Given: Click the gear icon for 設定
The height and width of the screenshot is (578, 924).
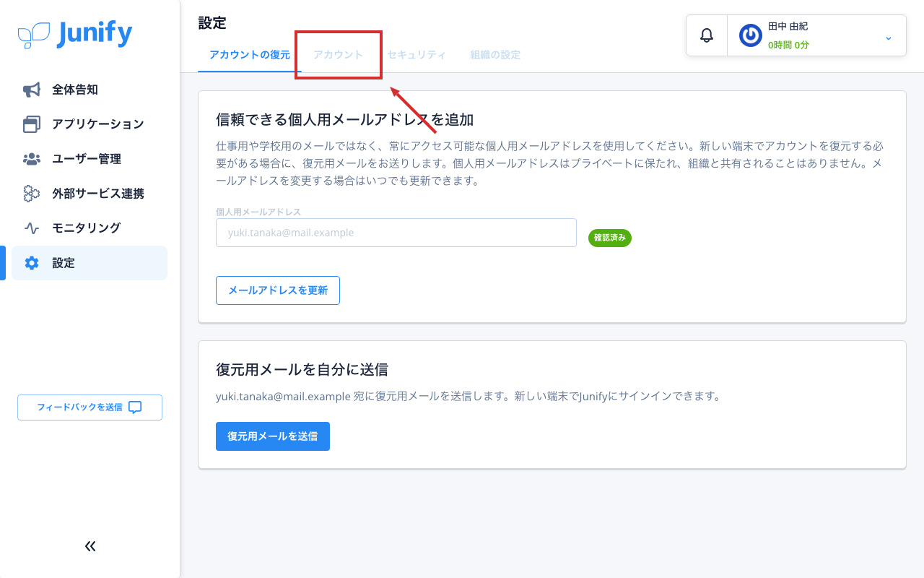Looking at the screenshot, I should (x=32, y=263).
